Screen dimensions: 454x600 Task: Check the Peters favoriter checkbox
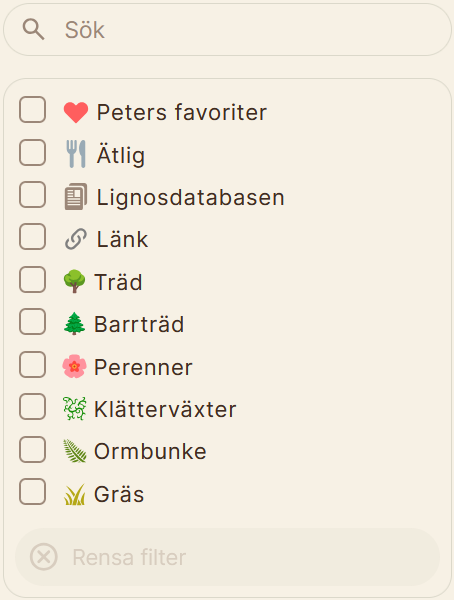click(x=33, y=110)
